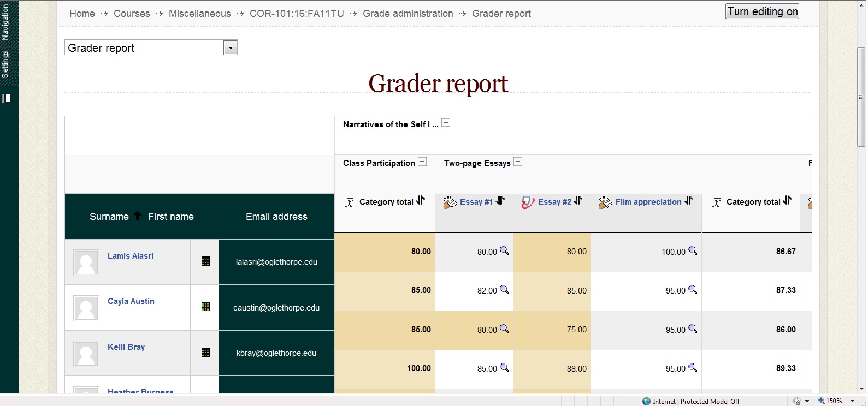Go to Courses in breadcrumb

pyautogui.click(x=132, y=14)
